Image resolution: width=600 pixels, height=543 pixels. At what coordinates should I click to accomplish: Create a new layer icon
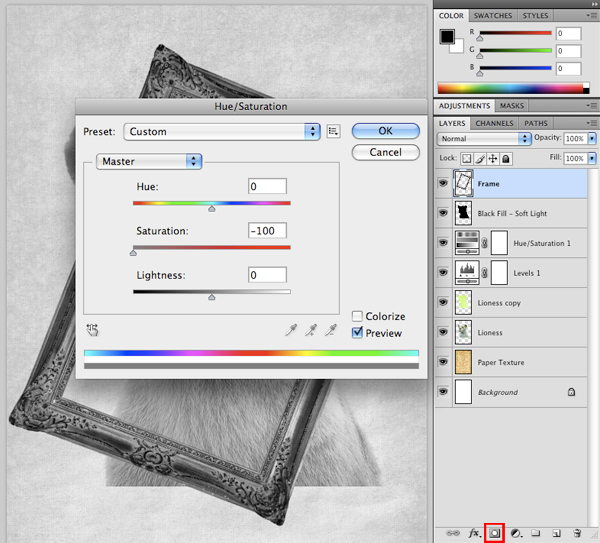click(x=557, y=533)
